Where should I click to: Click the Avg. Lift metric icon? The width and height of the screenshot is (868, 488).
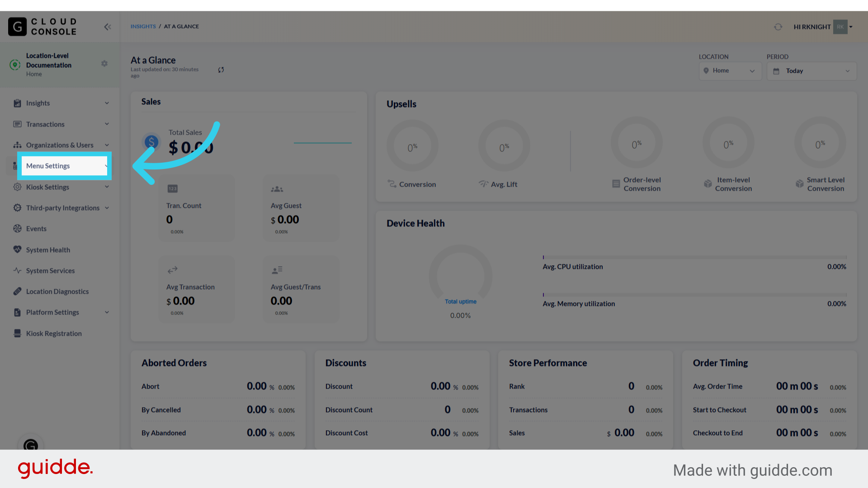[484, 184]
